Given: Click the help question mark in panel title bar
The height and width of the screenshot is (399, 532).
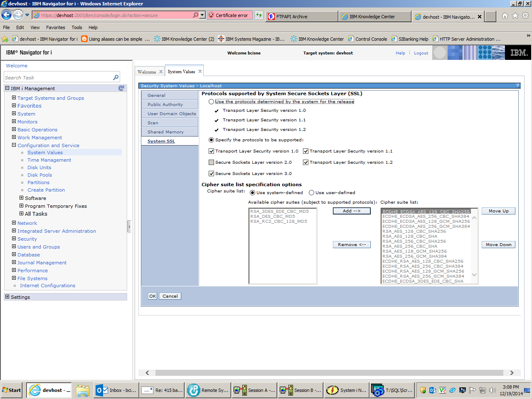Looking at the screenshot, I should coord(517,86).
